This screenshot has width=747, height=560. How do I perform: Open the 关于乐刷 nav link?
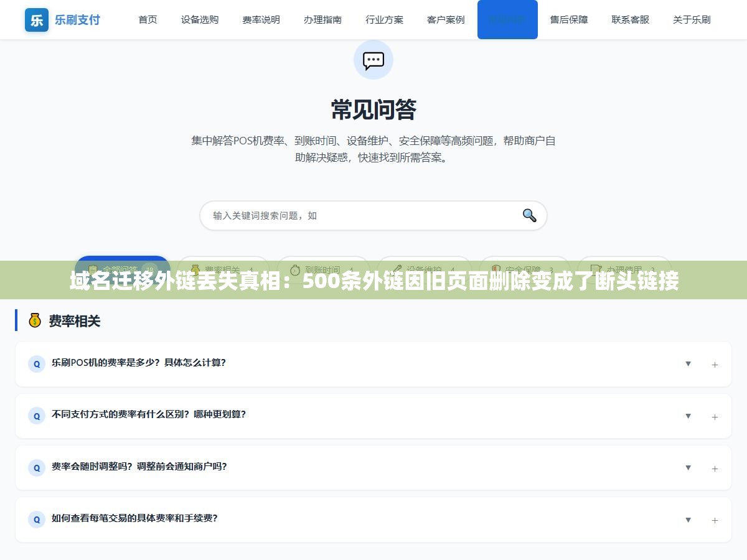point(692,20)
